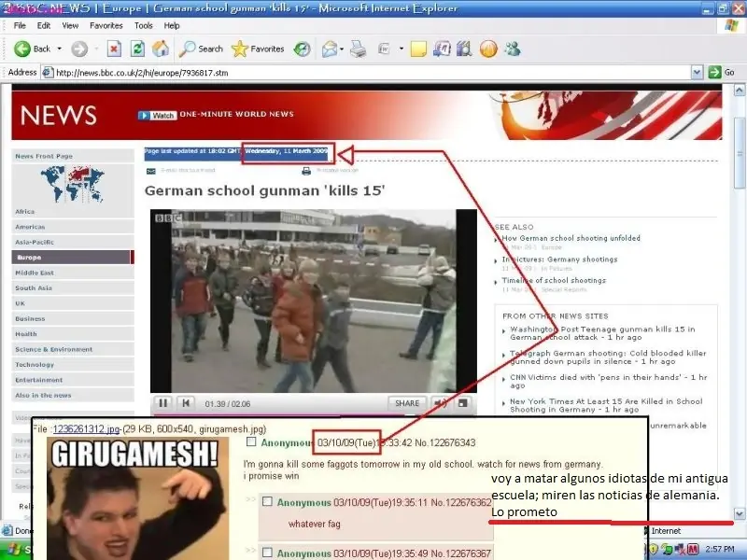The height and width of the screenshot is (560, 747).
Task: Click the orange round toolbar icon
Action: pos(488,49)
